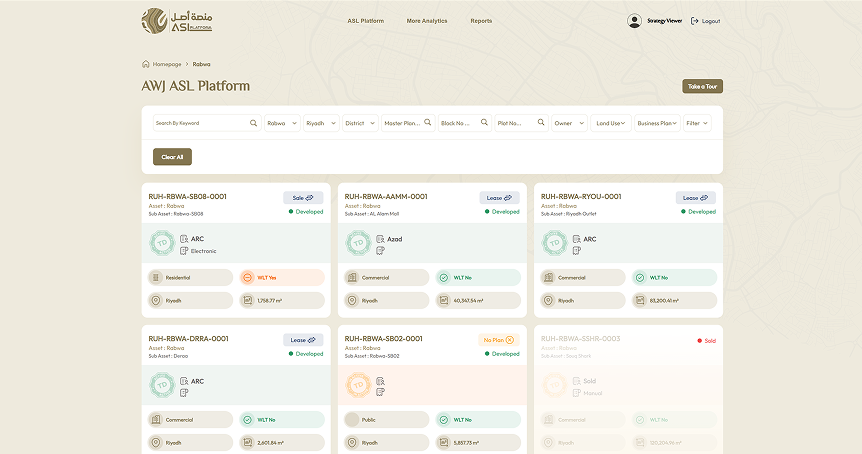Image resolution: width=862 pixels, height=454 pixels.
Task: Click Sub Asset Riyadh Outlet text
Action: tap(569, 214)
